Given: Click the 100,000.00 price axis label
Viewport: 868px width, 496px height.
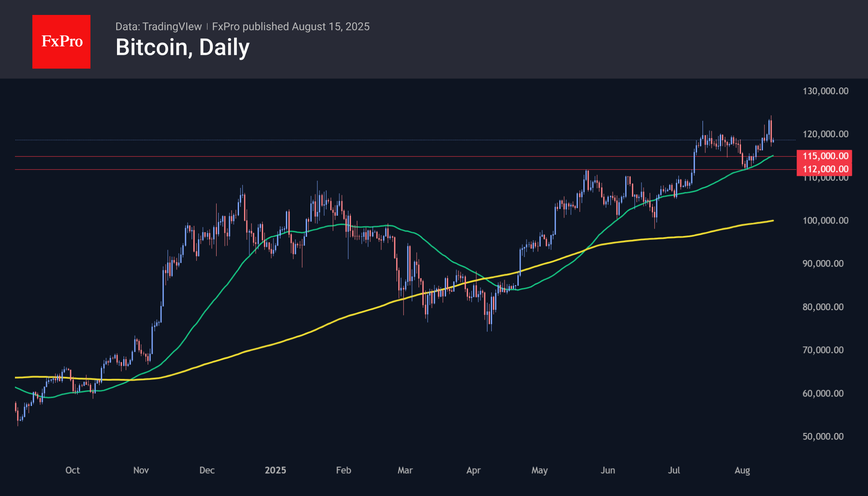Looking at the screenshot, I should 825,220.
